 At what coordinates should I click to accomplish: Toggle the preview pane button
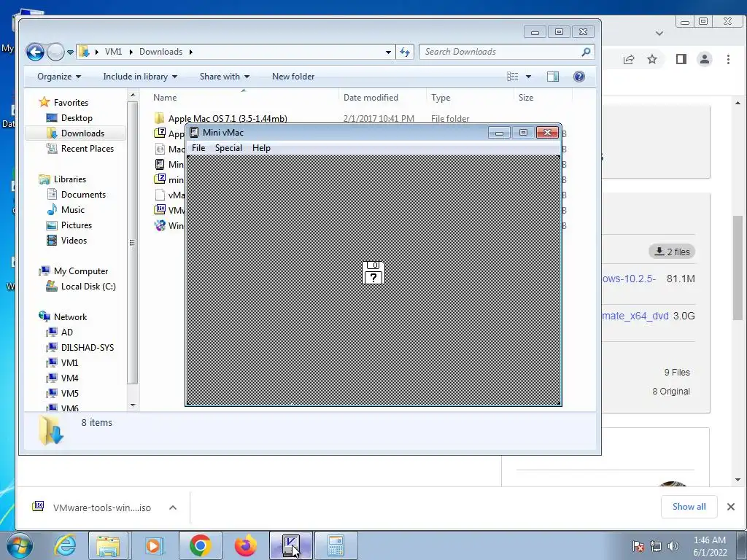pyautogui.click(x=553, y=77)
